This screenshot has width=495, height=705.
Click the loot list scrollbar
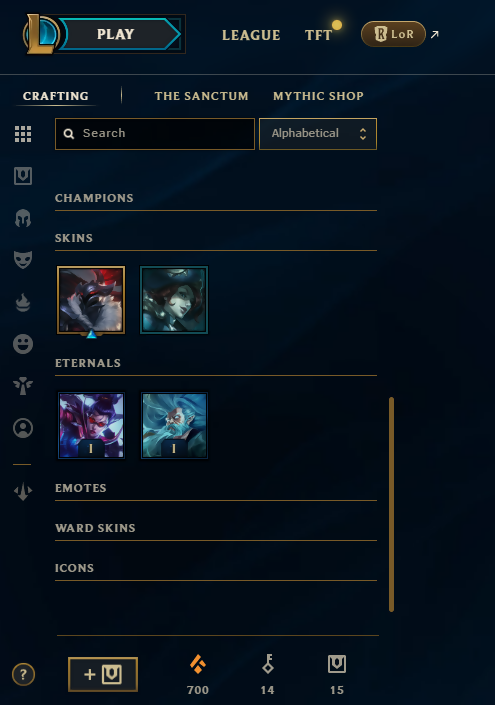pyautogui.click(x=391, y=504)
